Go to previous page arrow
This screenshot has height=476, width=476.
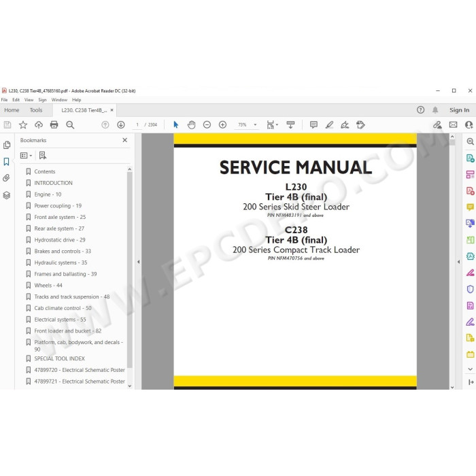pyautogui.click(x=105, y=124)
